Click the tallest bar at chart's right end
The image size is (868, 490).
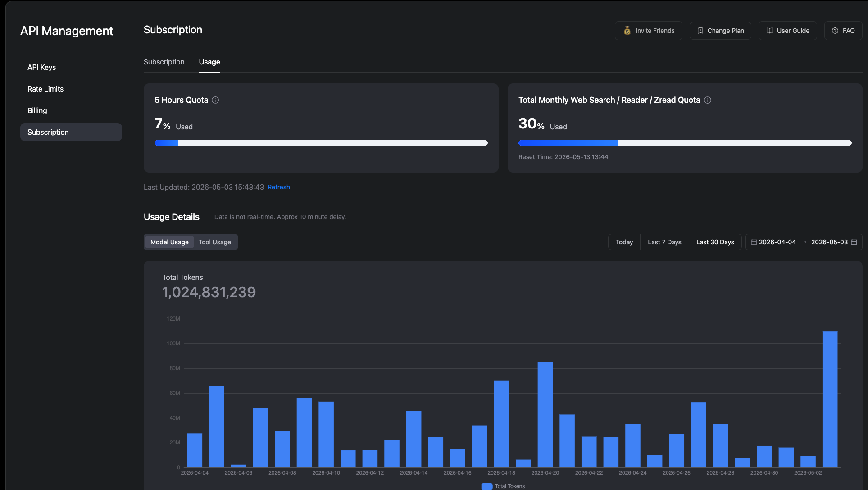coord(830,399)
